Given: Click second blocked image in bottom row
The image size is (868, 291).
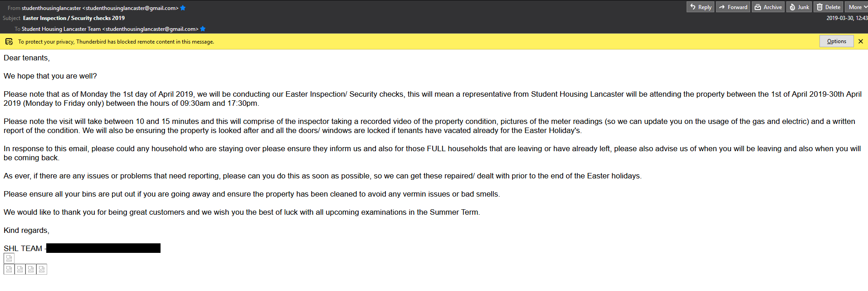Looking at the screenshot, I should (20, 269).
